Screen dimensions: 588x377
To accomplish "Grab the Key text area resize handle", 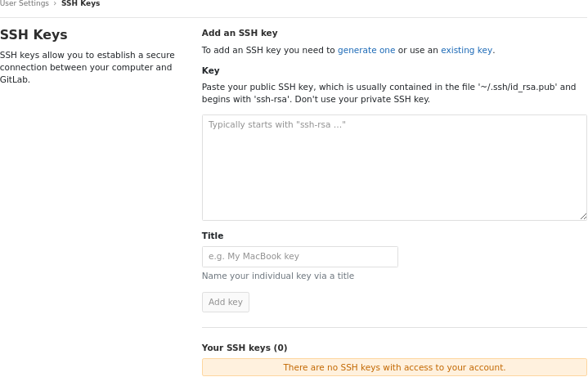I will (583, 217).
